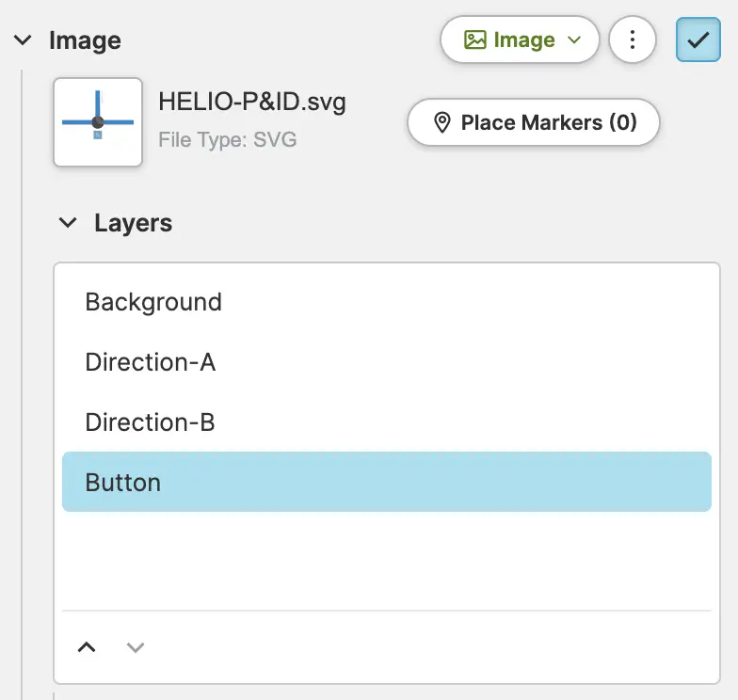738x700 pixels.
Task: Click the HELIO-P&ID.svg file name
Action: tap(252, 102)
